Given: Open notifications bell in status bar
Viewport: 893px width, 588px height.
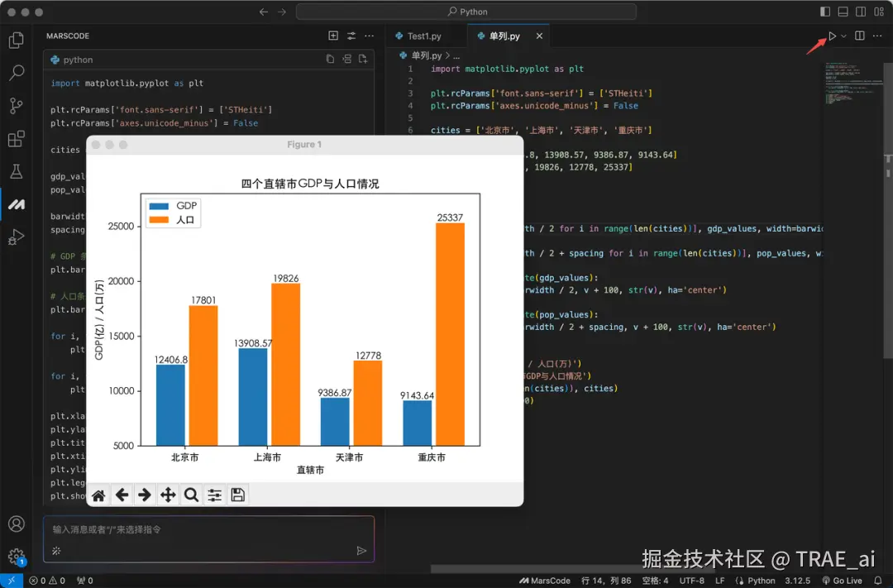Looking at the screenshot, I should pos(878,581).
